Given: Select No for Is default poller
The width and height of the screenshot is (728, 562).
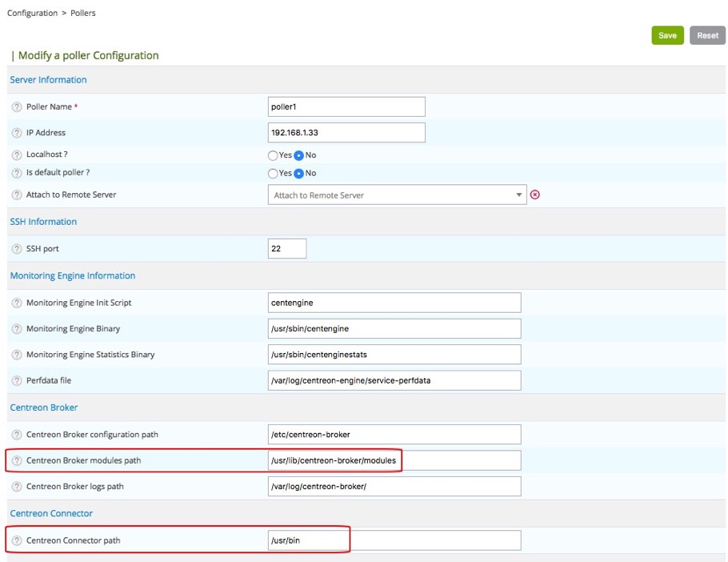Looking at the screenshot, I should [x=299, y=173].
